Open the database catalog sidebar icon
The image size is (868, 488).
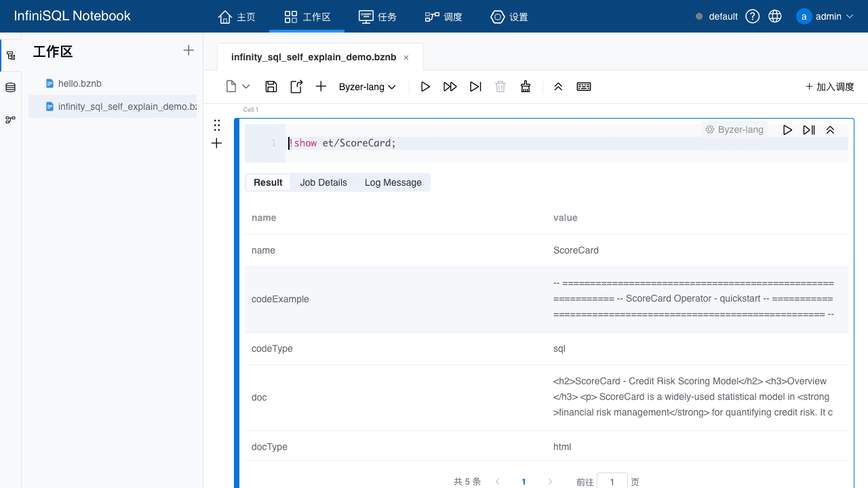pos(11,87)
